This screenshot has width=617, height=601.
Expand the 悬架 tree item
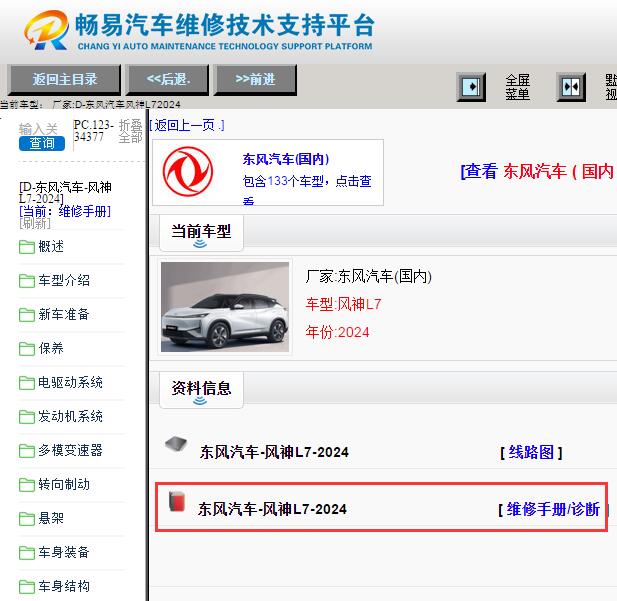[51, 518]
